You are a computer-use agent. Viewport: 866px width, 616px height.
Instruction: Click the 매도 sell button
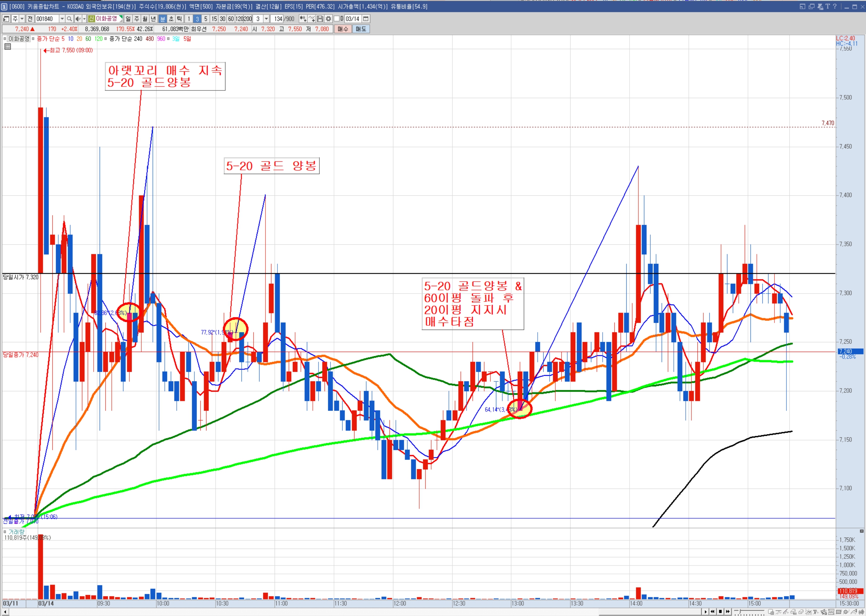point(361,29)
